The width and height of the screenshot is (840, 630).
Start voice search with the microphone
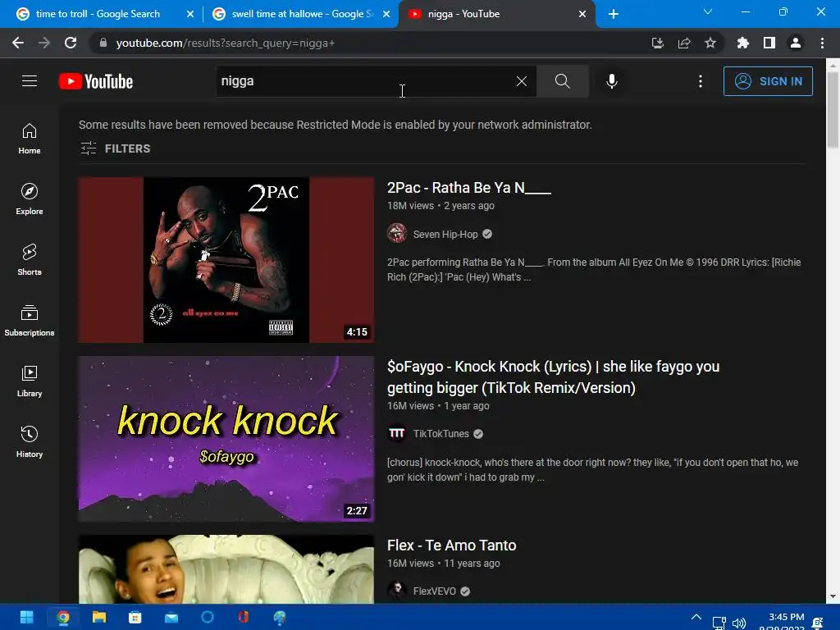[612, 81]
